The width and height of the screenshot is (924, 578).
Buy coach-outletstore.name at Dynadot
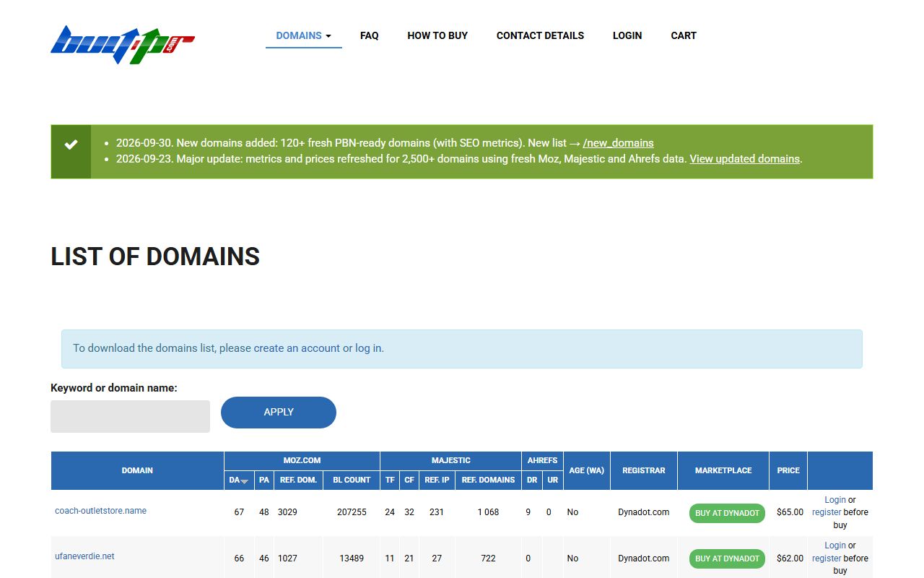click(x=727, y=513)
